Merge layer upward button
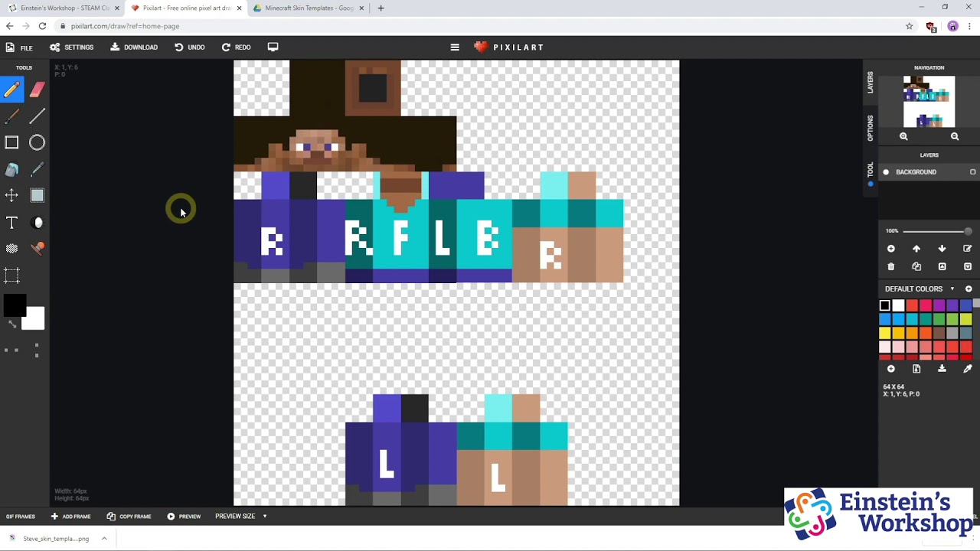This screenshot has height=551, width=980. pyautogui.click(x=942, y=266)
